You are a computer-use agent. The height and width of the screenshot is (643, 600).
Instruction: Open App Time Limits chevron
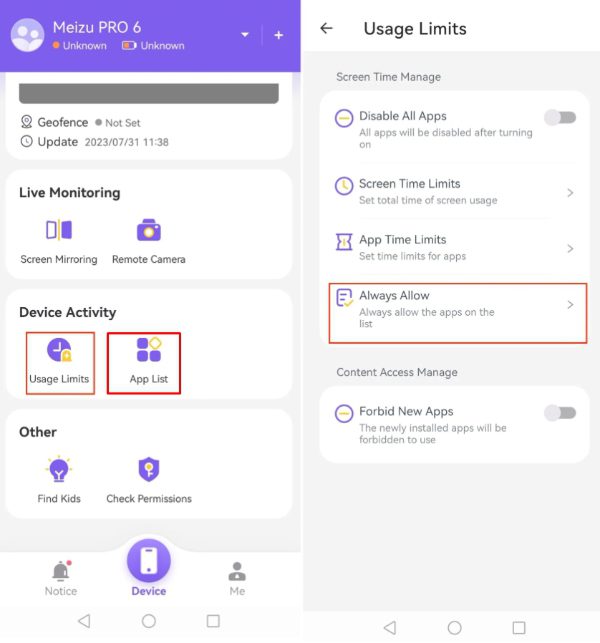pyautogui.click(x=570, y=249)
